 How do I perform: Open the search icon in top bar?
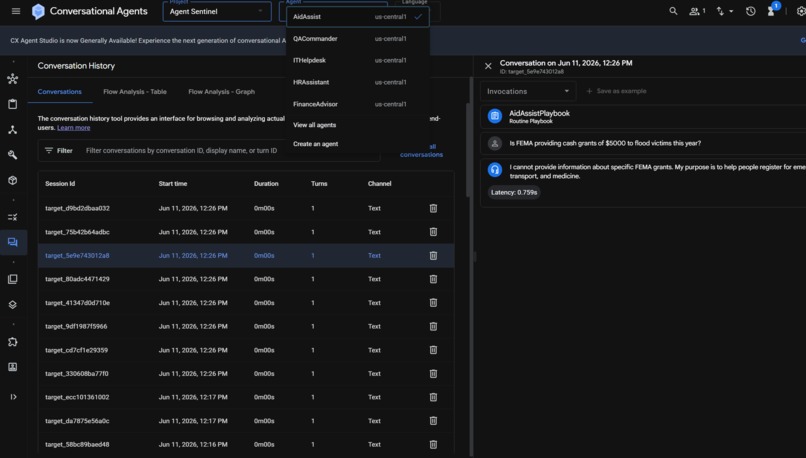pos(673,11)
